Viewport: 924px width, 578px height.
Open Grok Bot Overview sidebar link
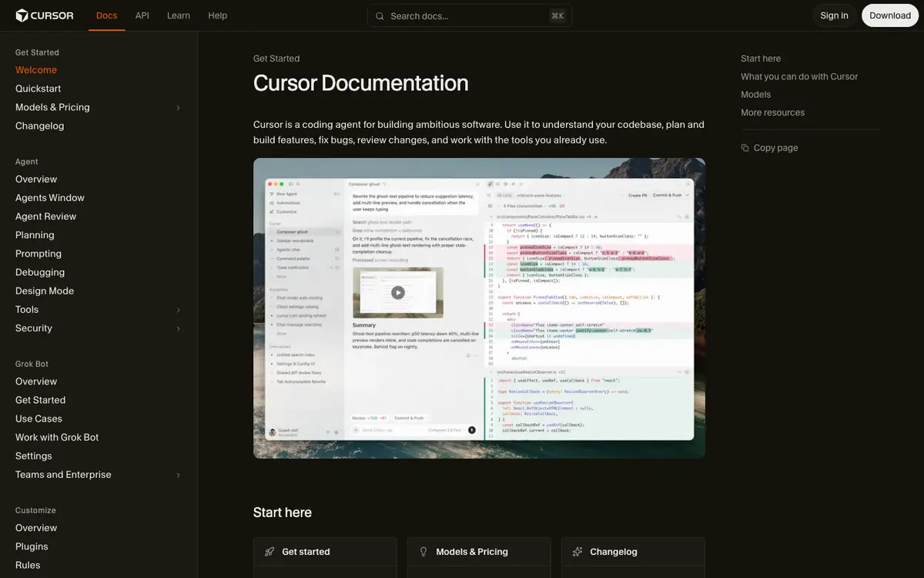coord(36,381)
